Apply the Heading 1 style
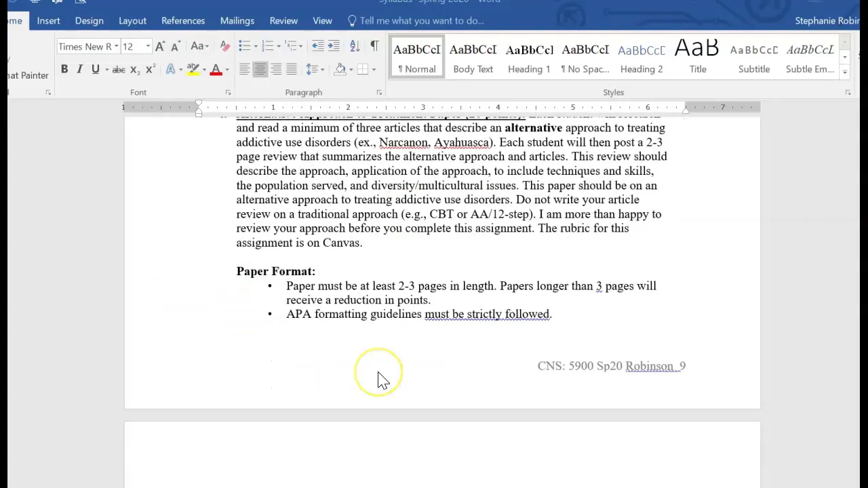 (529, 57)
